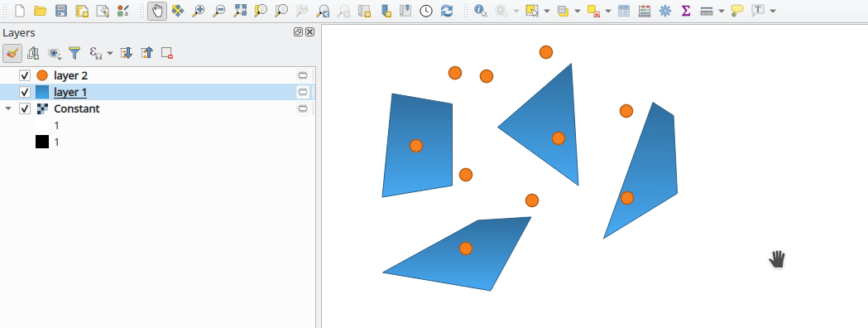Select the Pan Map hand tool
The image size is (868, 328).
pyautogui.click(x=157, y=11)
